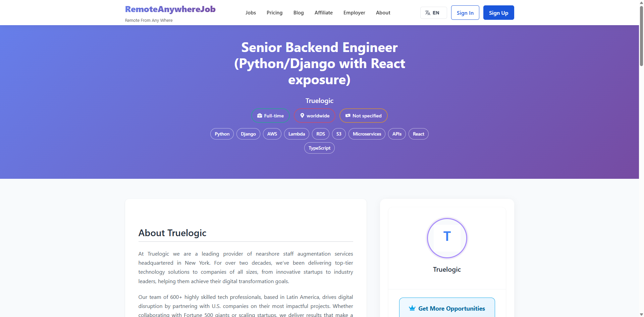Click the Remote From Any Where tagline

click(x=149, y=20)
